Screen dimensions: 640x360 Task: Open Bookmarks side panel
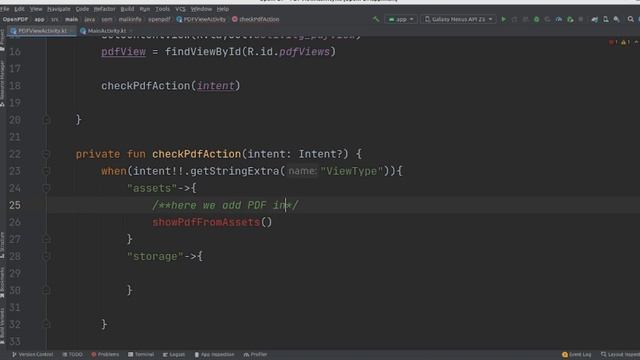(2, 282)
